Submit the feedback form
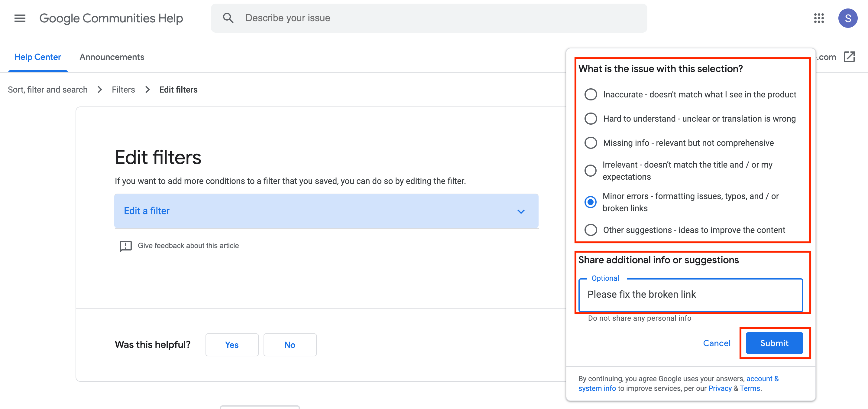The image size is (868, 409). click(774, 342)
